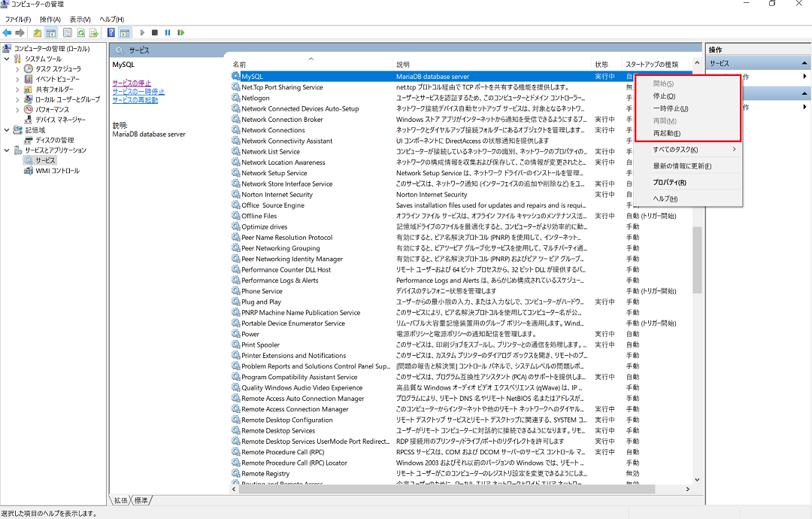Select the Remote Registry service row
This screenshot has height=519, width=812.
tap(460, 473)
